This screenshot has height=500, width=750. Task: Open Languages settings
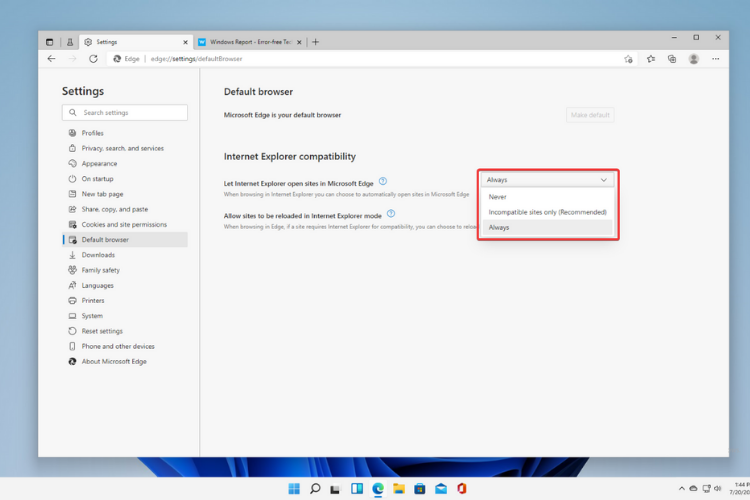[x=125, y=285]
